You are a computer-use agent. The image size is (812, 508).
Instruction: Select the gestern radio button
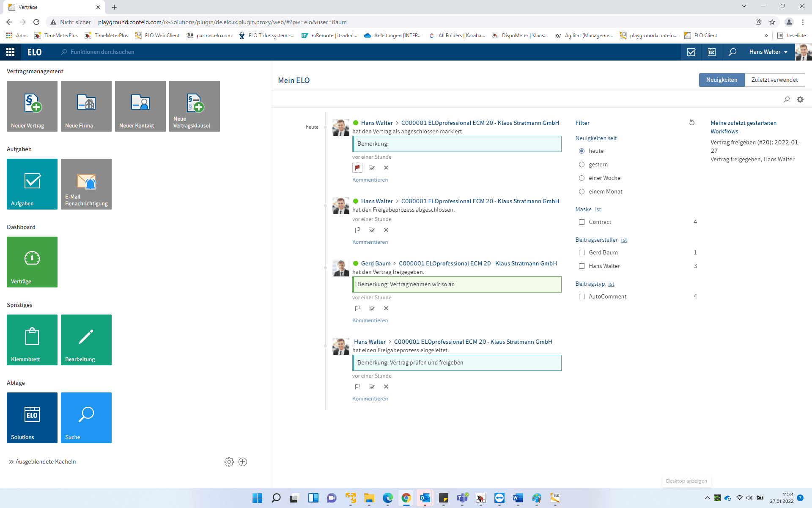click(582, 165)
